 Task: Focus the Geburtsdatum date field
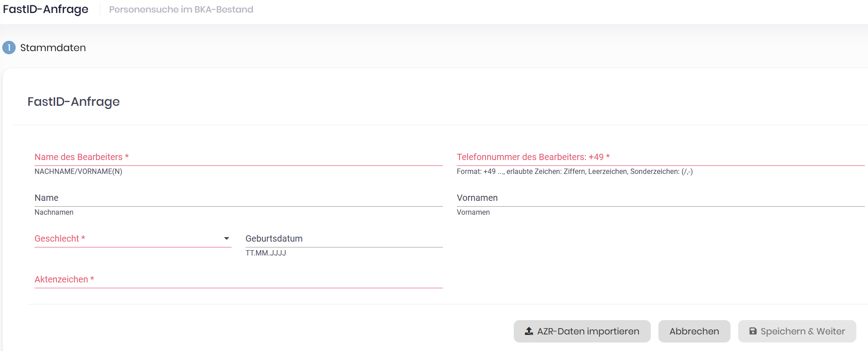(x=344, y=239)
